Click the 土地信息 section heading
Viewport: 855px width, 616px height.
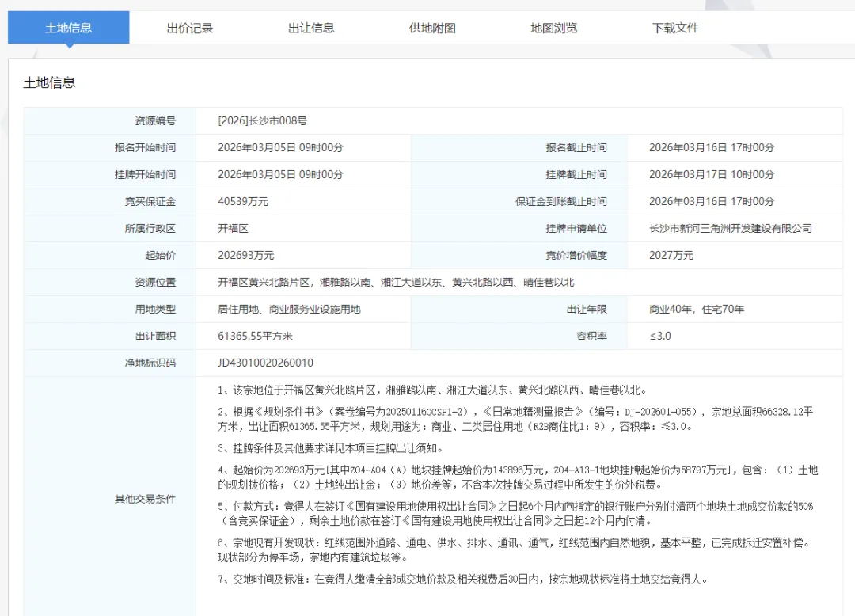49,83
